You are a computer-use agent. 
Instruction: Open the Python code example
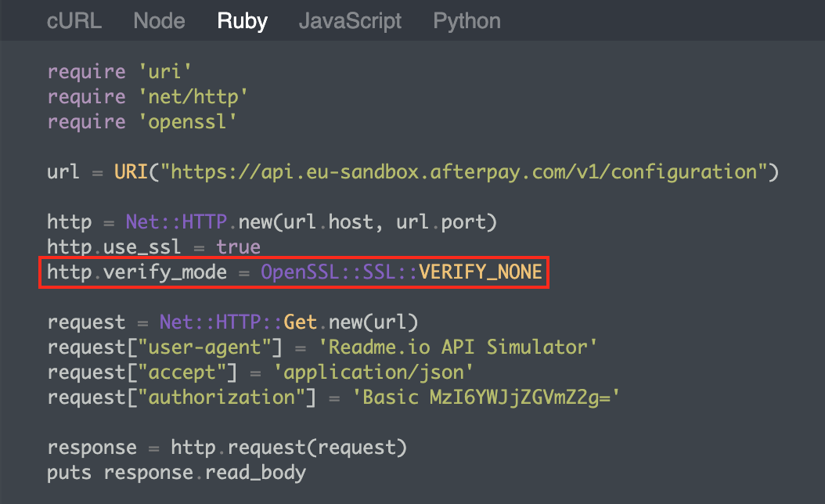(x=467, y=21)
